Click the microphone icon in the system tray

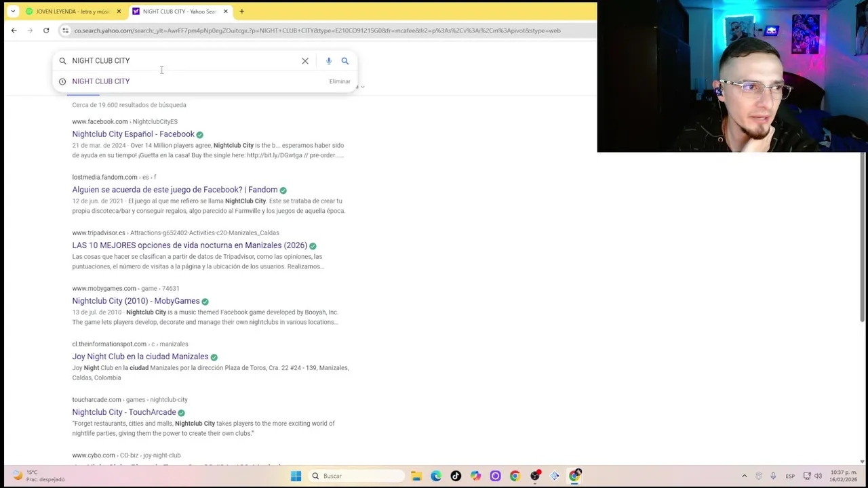[x=773, y=476]
